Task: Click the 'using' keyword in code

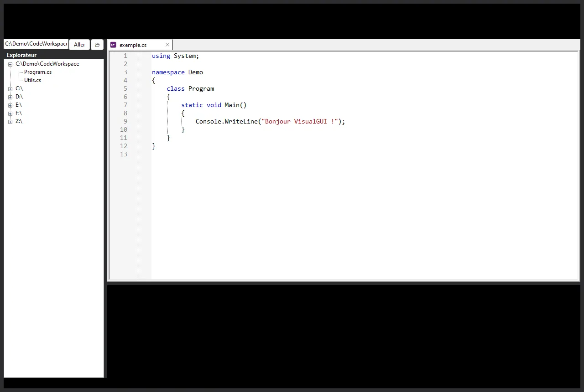Action: tap(161, 56)
